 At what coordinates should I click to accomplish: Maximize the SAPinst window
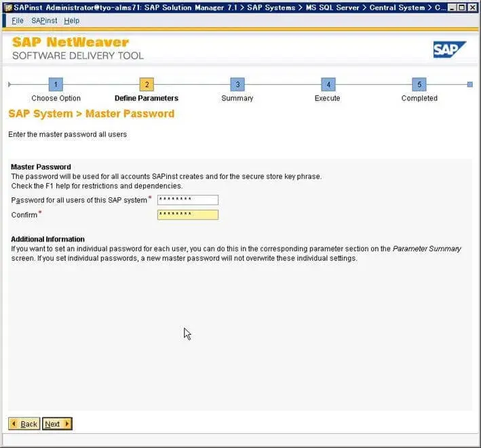[x=461, y=7]
